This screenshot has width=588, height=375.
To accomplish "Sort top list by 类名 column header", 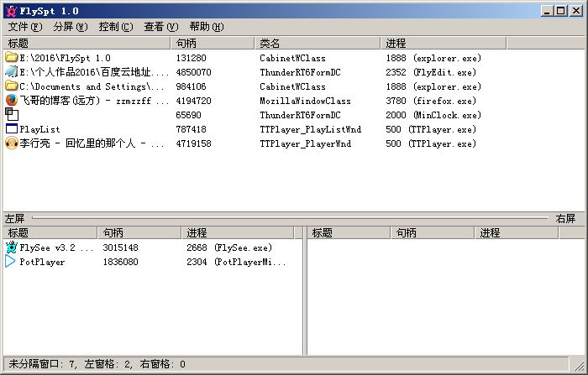I will pos(318,43).
